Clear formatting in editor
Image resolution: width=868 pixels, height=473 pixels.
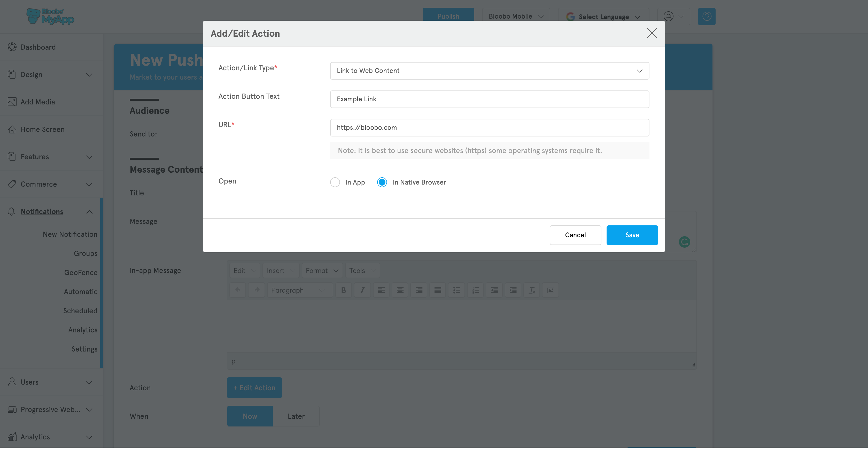(532, 290)
